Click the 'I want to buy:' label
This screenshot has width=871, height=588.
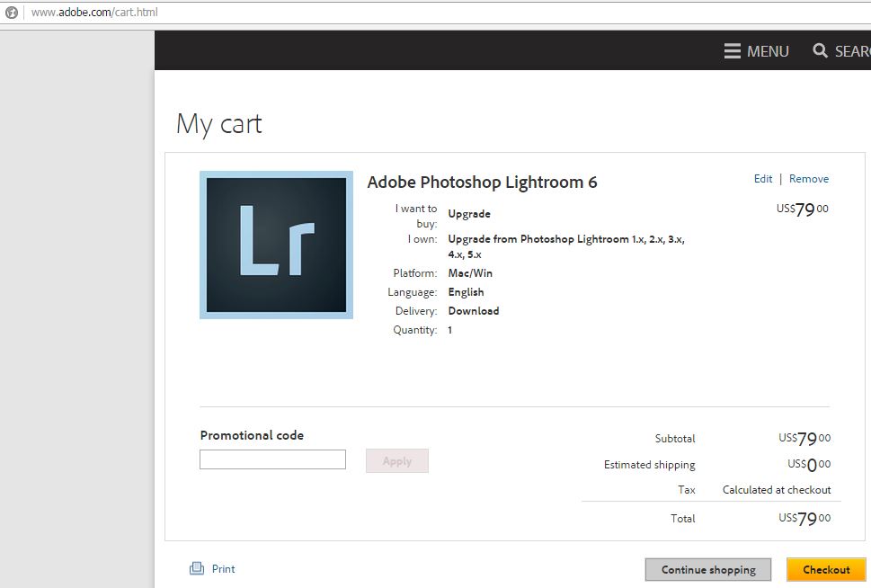pyautogui.click(x=416, y=216)
